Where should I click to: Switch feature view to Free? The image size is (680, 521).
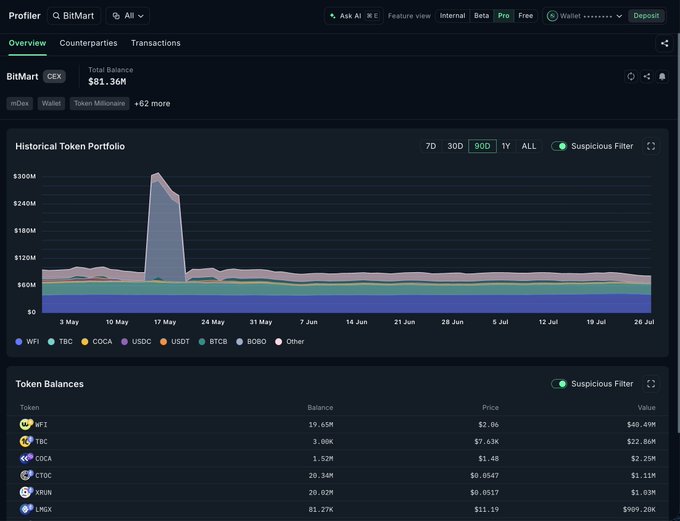point(526,16)
